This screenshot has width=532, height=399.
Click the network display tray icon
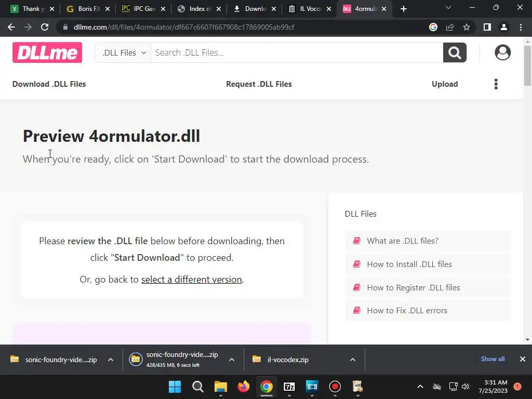coord(453,387)
